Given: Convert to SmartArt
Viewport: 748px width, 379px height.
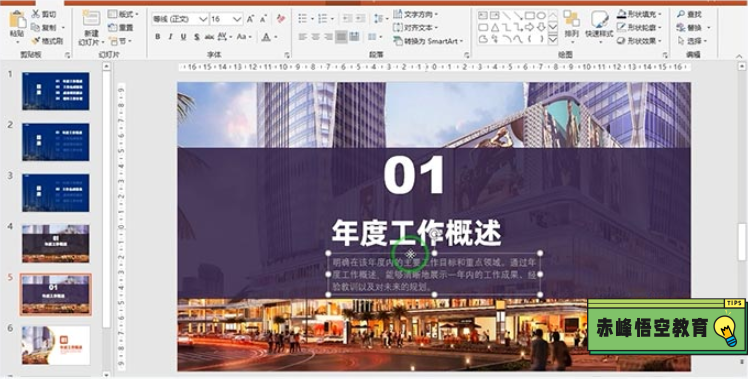Looking at the screenshot, I should click(428, 41).
